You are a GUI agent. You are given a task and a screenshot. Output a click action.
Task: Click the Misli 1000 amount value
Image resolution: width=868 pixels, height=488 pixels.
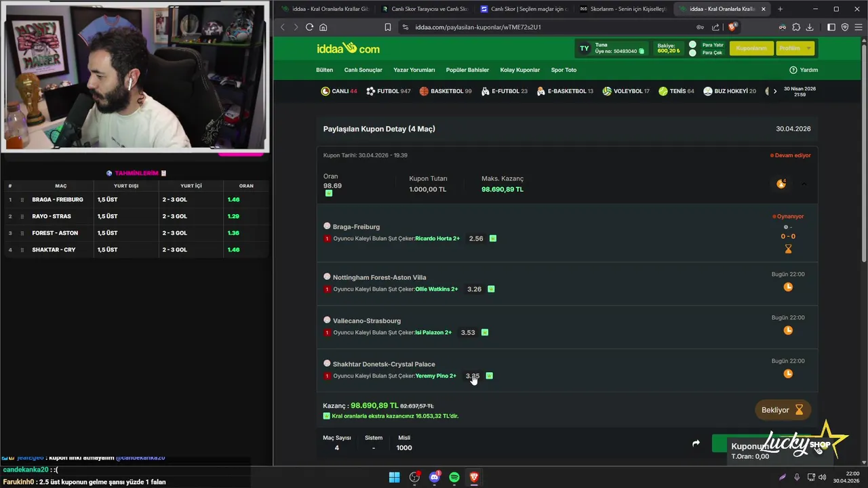tap(404, 448)
